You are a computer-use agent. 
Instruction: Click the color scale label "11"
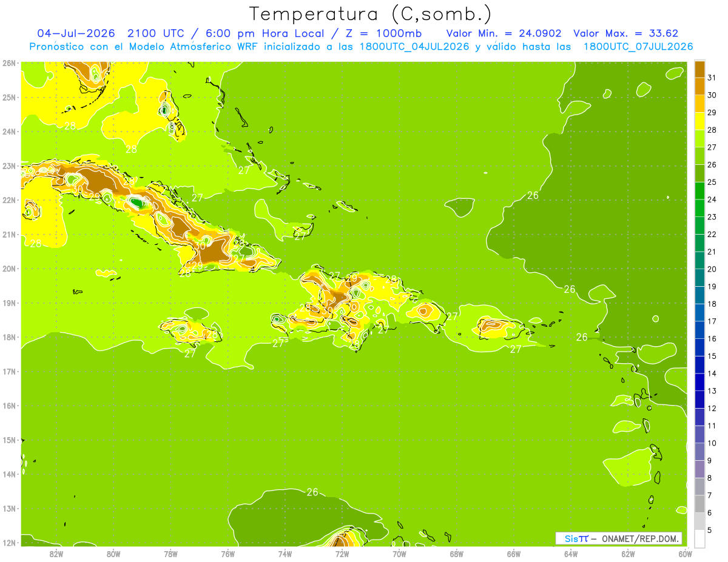tap(712, 426)
